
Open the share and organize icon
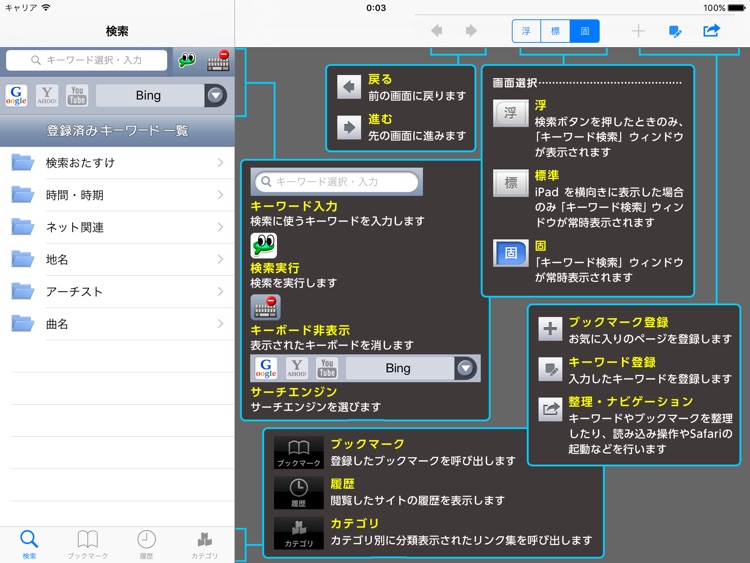[711, 31]
